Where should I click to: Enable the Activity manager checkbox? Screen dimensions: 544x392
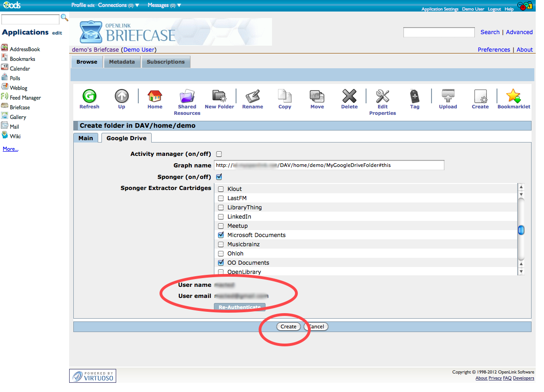[219, 154]
